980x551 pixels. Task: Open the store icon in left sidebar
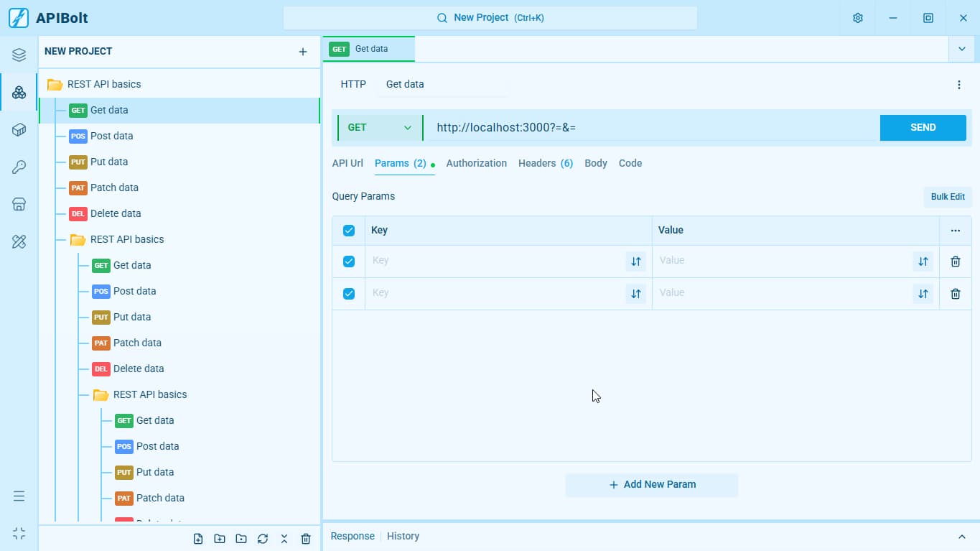click(19, 205)
